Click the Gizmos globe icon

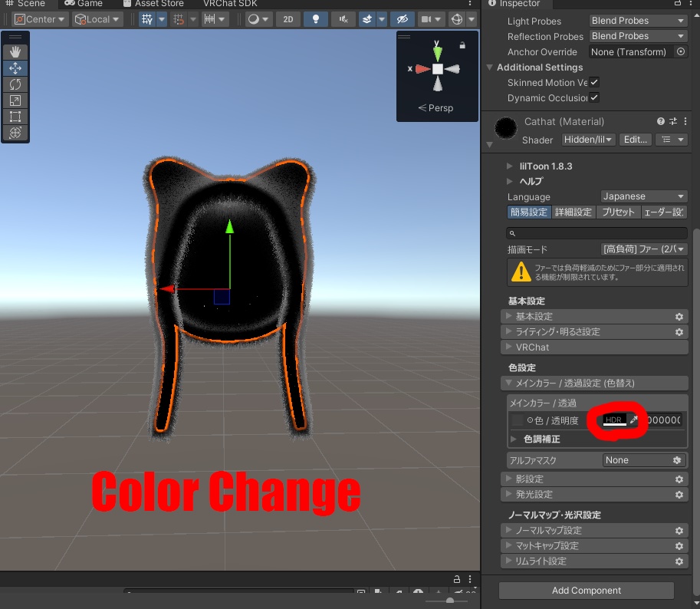click(457, 19)
